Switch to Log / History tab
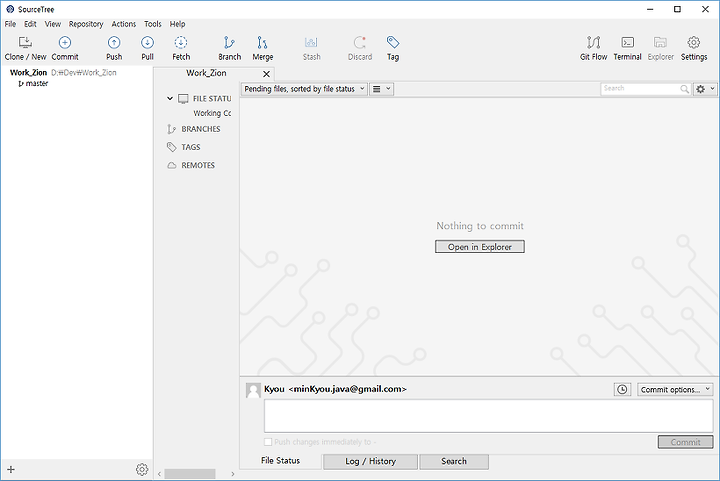Screen dimensions: 720x481 coord(371,461)
